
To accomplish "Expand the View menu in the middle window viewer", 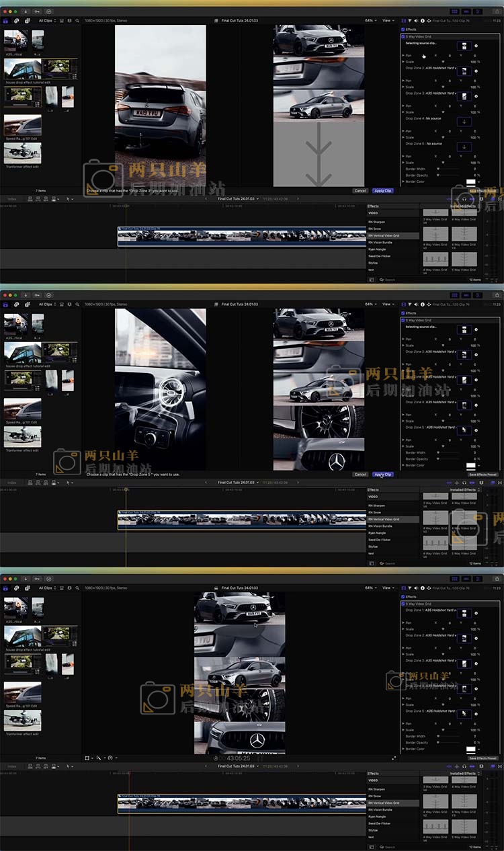I will click(388, 304).
